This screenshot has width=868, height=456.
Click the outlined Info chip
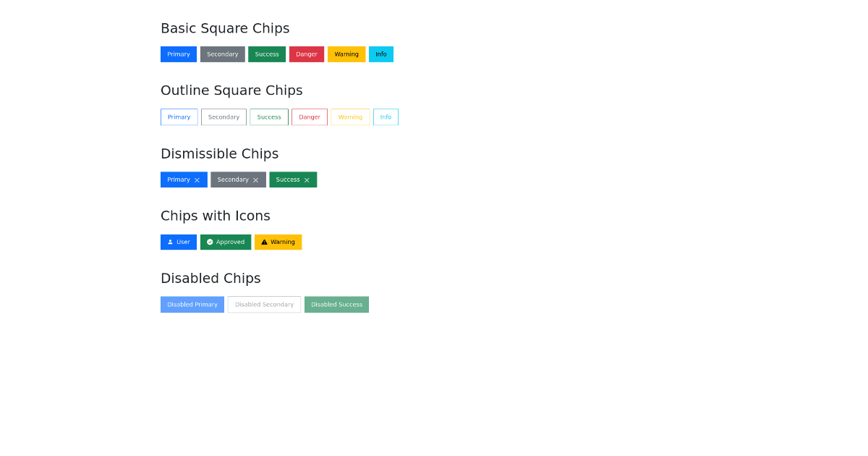[386, 117]
